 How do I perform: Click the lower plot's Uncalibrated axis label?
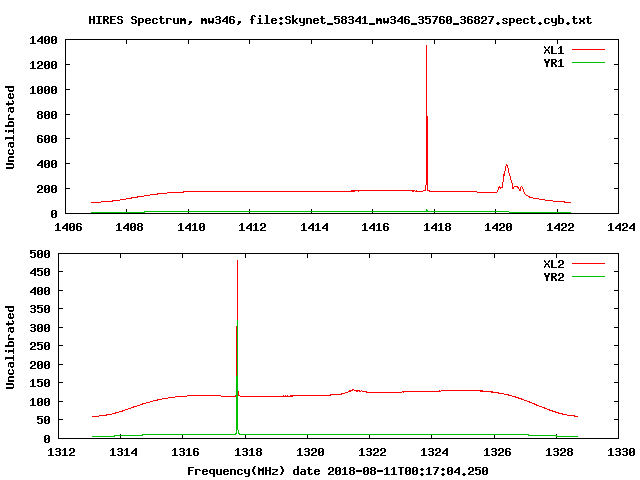click(10, 347)
